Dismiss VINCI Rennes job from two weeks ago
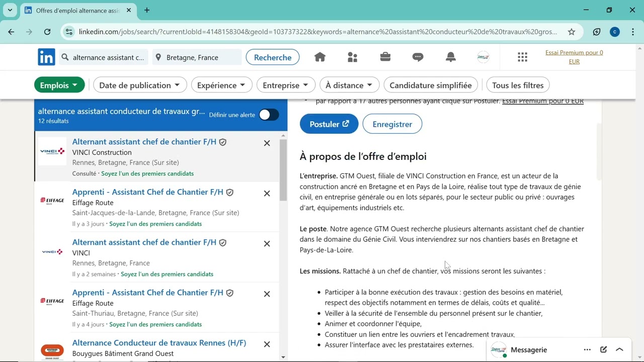 tap(267, 244)
